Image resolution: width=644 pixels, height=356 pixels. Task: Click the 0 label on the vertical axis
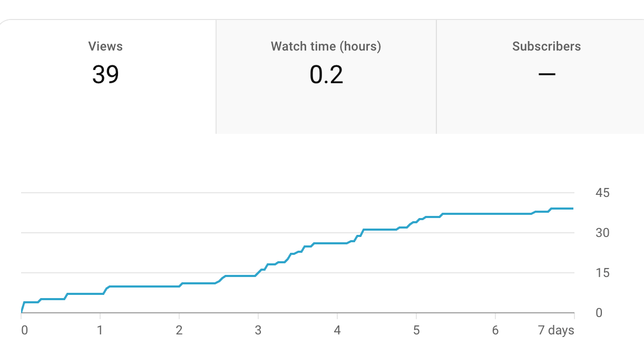(599, 313)
